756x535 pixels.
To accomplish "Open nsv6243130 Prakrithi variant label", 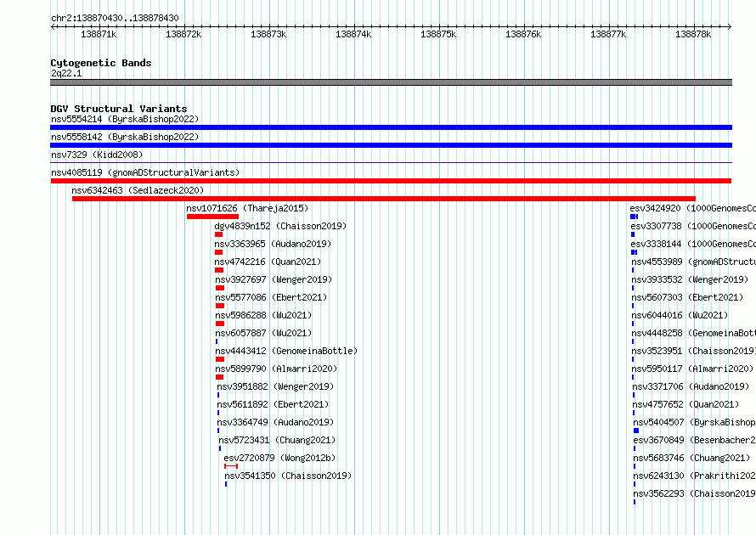I will coord(695,476).
